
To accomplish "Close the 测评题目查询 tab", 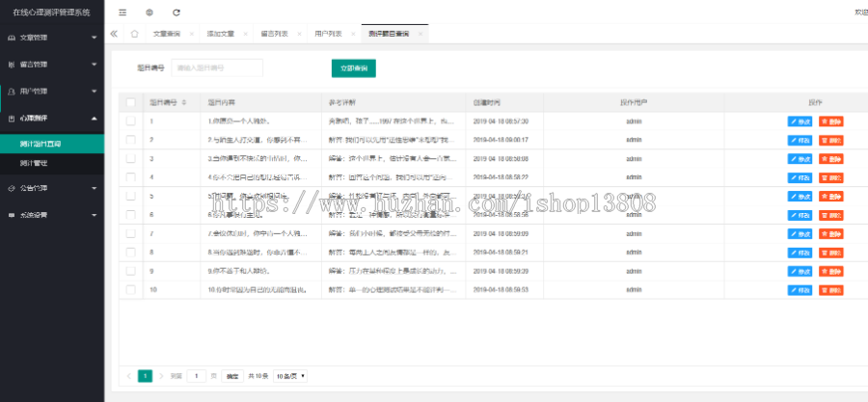I will point(420,34).
